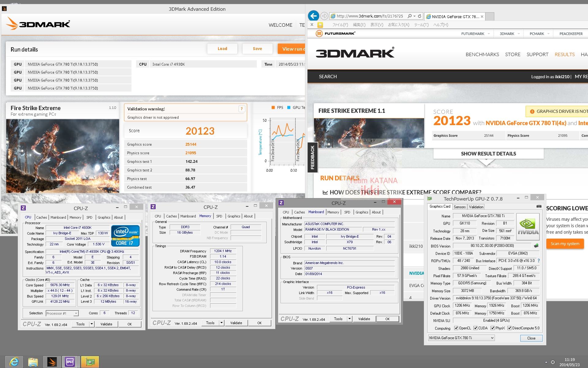
Task: Toggle the DirectCompute 5.0 checkbox in GPU-Z
Action: [x=509, y=328]
